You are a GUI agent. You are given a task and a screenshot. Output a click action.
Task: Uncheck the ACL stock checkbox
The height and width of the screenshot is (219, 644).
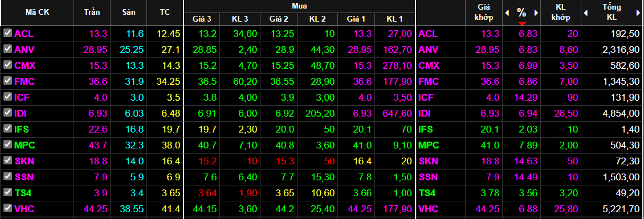pyautogui.click(x=7, y=33)
